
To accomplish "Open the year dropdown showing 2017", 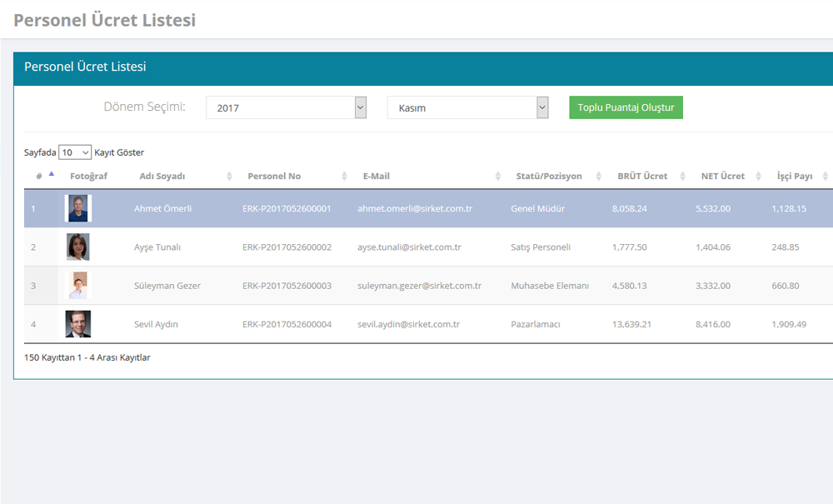I will coord(286,107).
